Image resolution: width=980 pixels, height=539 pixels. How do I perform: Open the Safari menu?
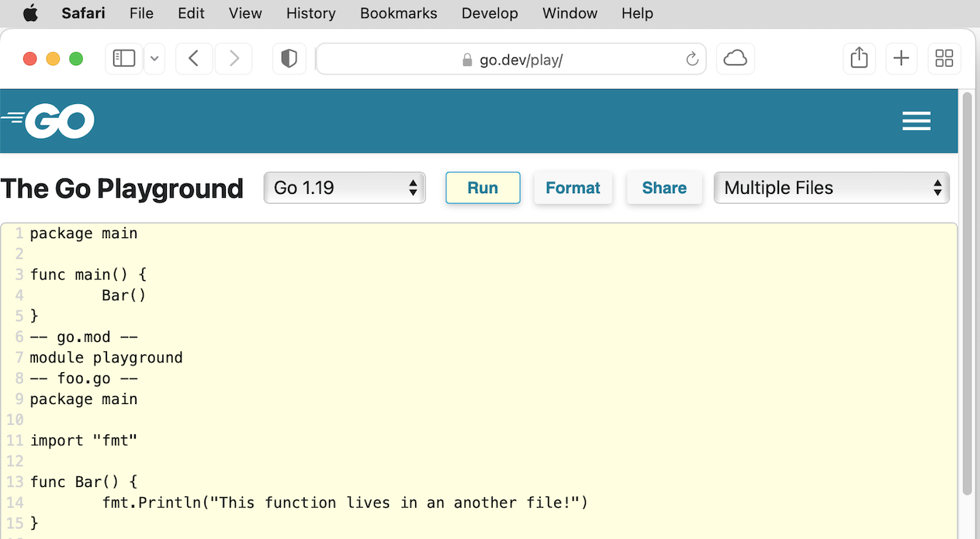[x=83, y=13]
